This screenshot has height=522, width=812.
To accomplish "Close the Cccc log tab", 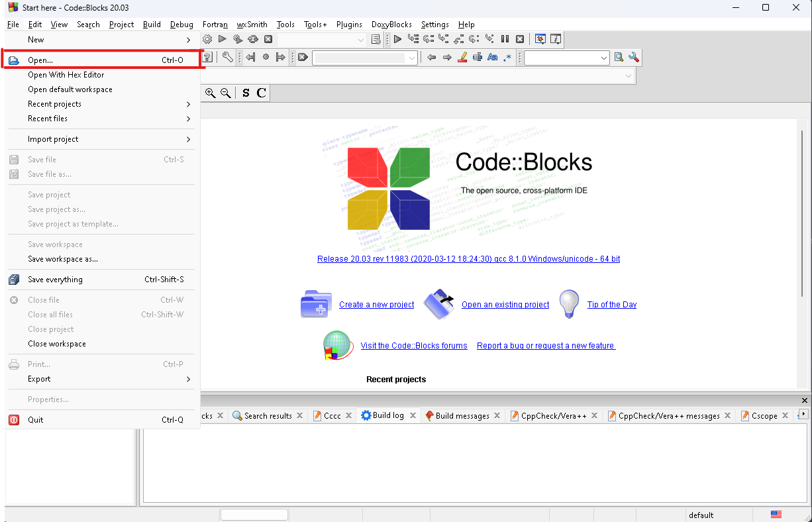I will 349,415.
